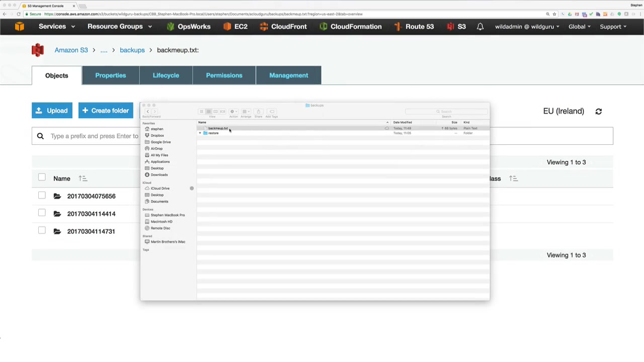Open the Finder Action gear dropdown
This screenshot has height=362, width=644.
233,112
